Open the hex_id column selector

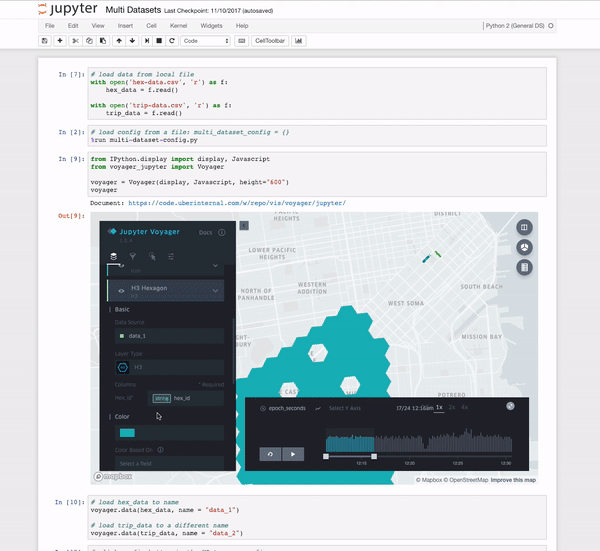point(186,398)
